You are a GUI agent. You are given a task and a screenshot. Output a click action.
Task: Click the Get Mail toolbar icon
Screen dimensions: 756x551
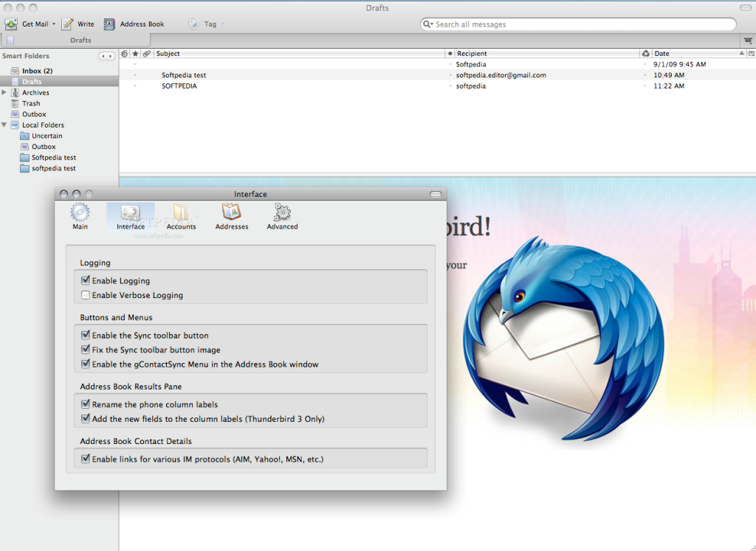point(11,24)
